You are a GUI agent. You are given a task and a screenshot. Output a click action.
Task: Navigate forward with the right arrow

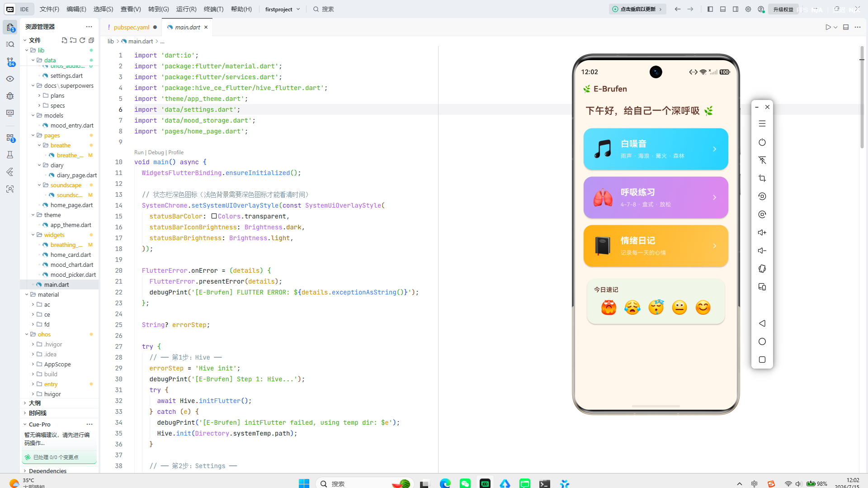pyautogui.click(x=690, y=9)
